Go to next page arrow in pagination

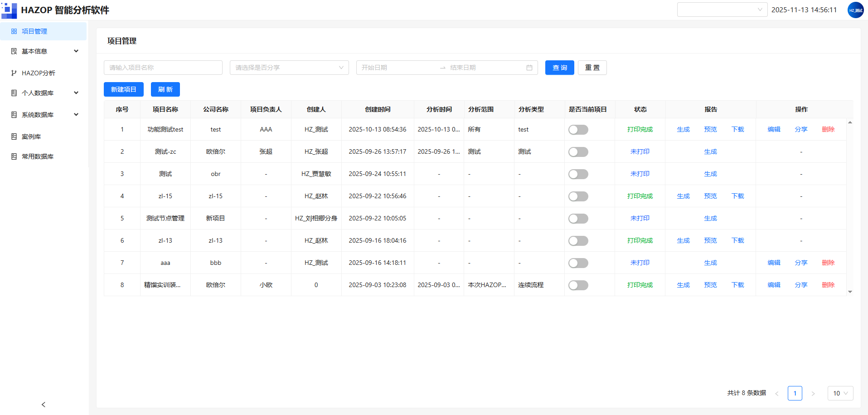(x=813, y=393)
